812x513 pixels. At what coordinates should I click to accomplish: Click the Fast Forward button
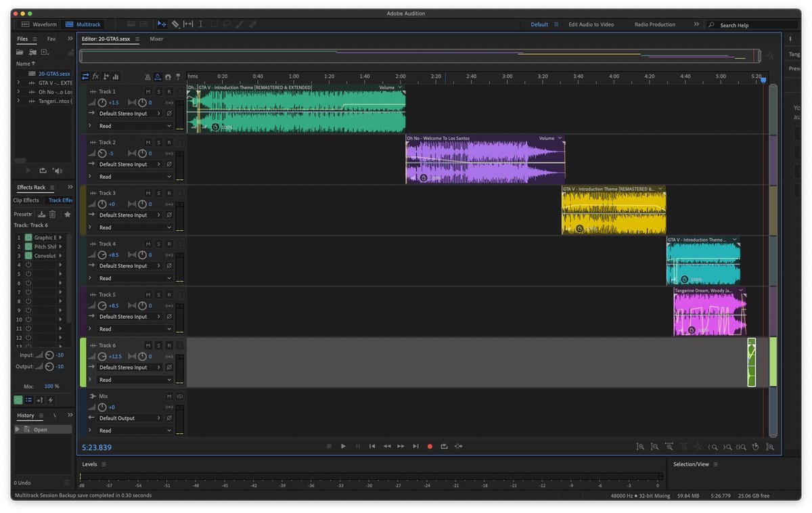click(x=401, y=446)
